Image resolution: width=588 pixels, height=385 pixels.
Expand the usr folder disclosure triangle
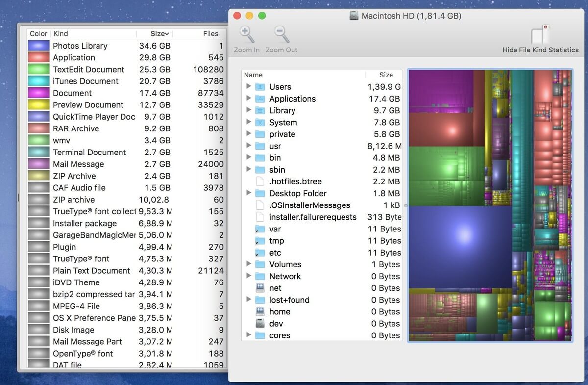point(248,145)
